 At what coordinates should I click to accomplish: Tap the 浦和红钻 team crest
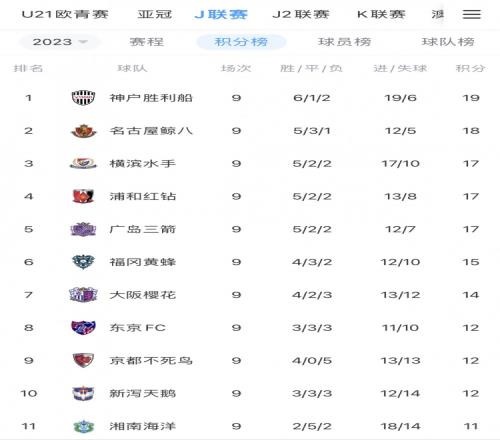point(83,196)
